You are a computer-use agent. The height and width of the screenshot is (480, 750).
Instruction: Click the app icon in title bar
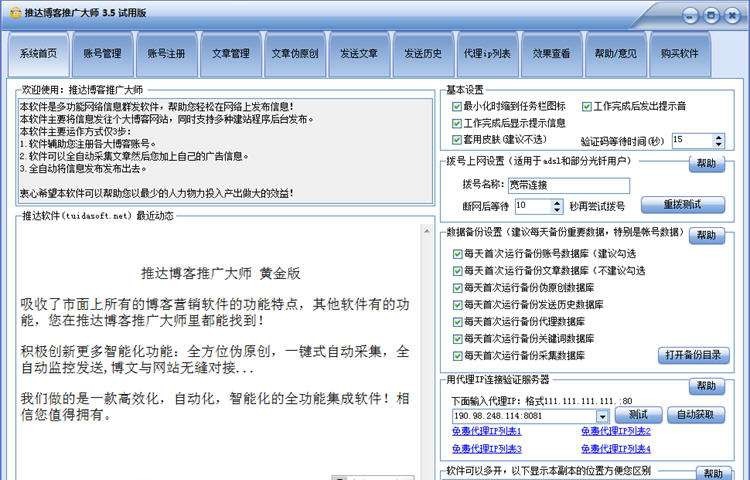(x=16, y=13)
